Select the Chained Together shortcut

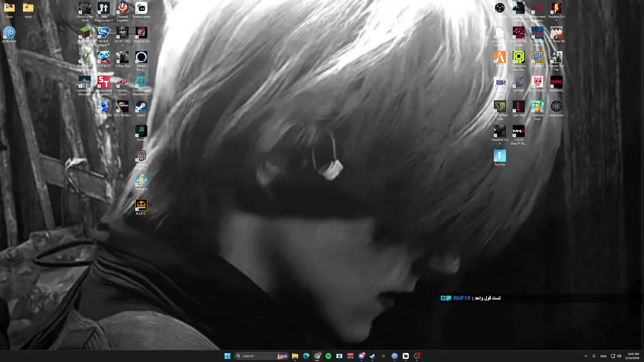coord(122,12)
